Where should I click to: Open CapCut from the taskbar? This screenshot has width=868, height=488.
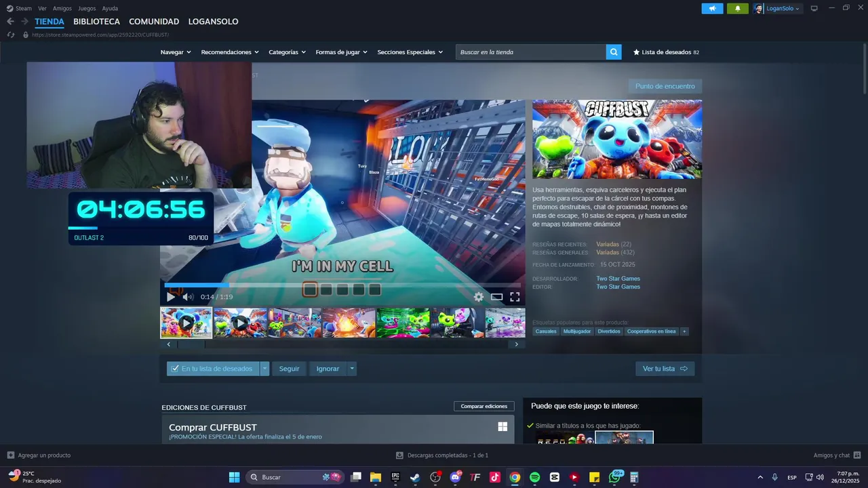(555, 477)
